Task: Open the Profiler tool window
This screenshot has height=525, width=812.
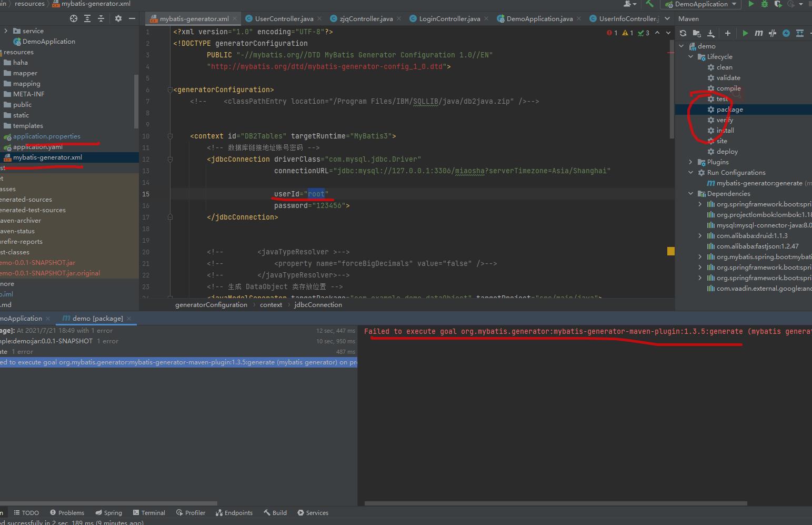Action: [x=191, y=513]
